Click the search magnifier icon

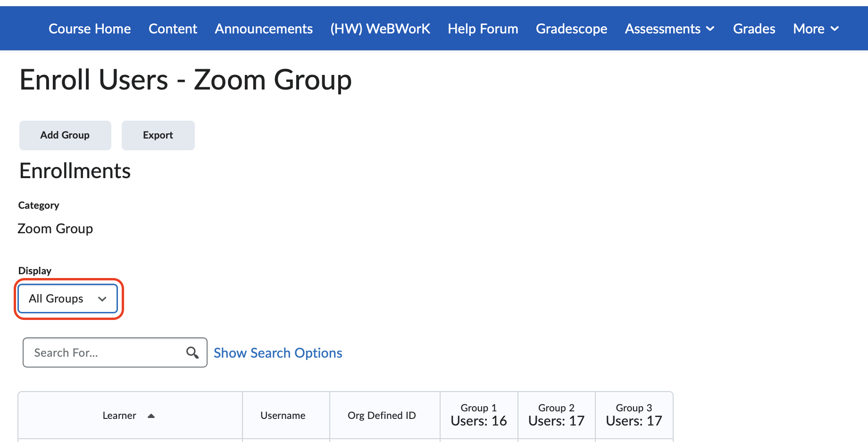point(192,352)
